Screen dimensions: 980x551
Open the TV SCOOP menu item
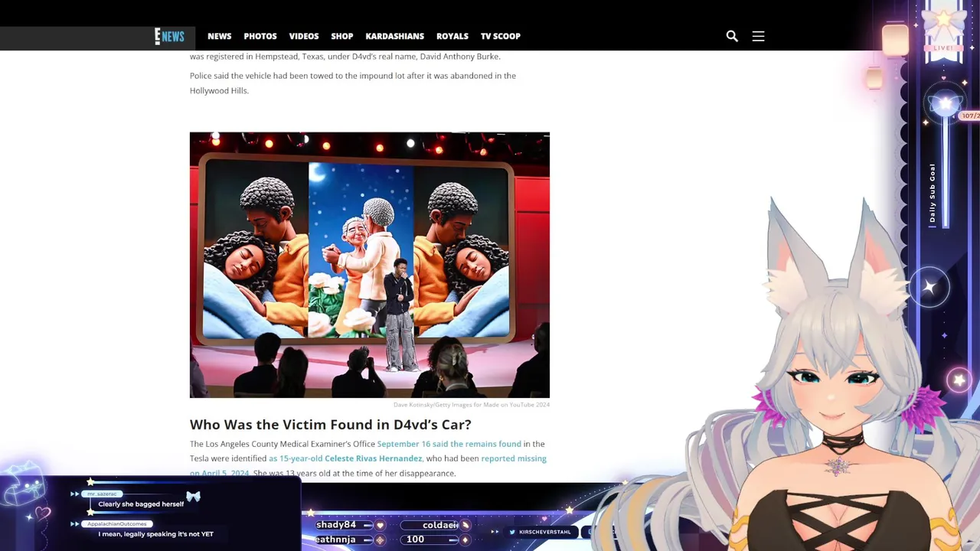click(501, 36)
